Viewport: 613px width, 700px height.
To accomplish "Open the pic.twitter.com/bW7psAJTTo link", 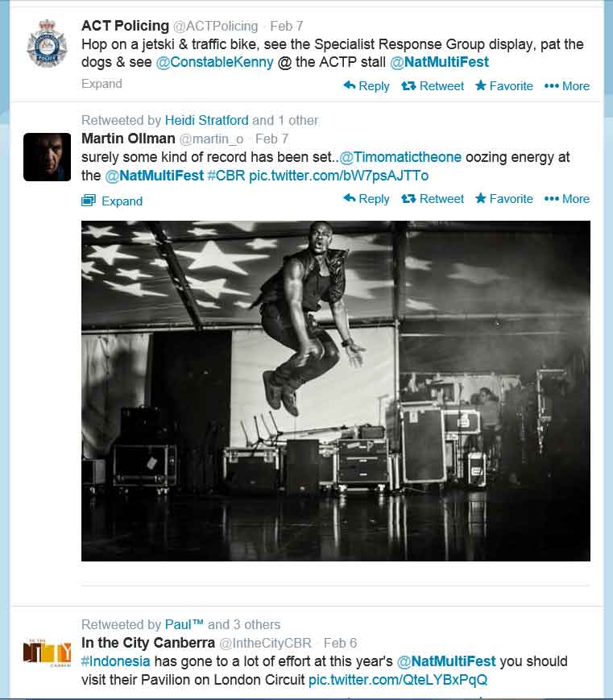I will pyautogui.click(x=338, y=176).
